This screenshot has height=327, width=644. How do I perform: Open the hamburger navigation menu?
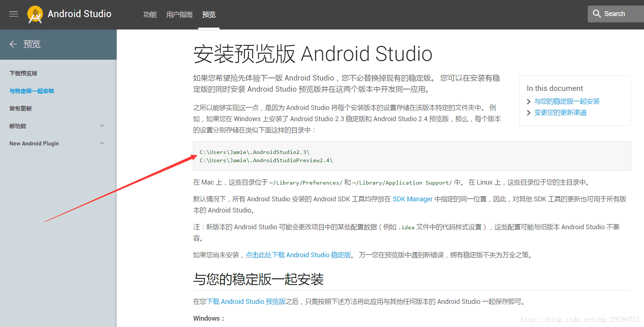14,14
